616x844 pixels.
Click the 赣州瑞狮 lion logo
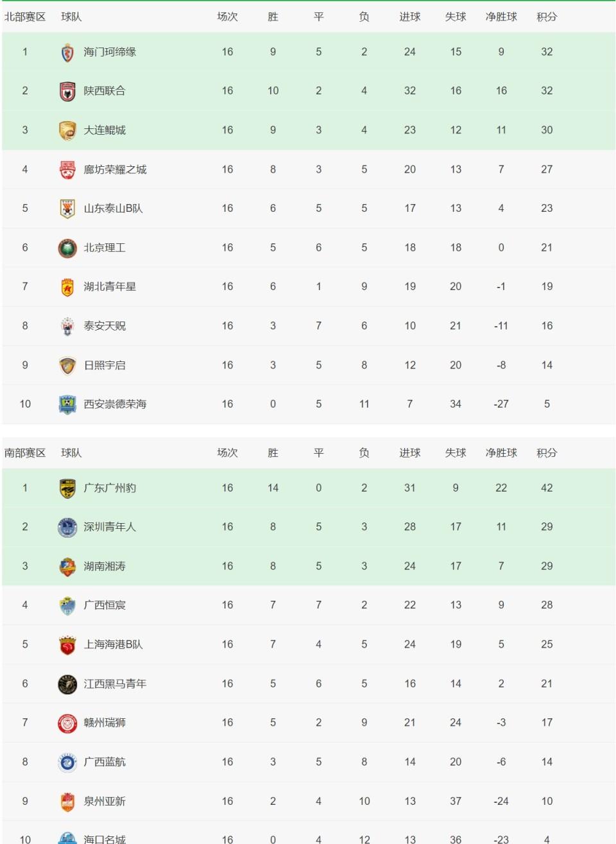click(67, 723)
